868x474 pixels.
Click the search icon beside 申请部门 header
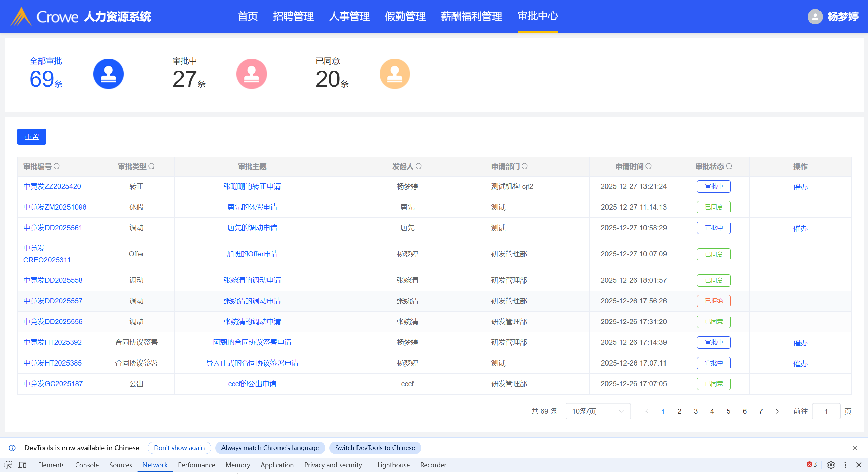pyautogui.click(x=525, y=166)
